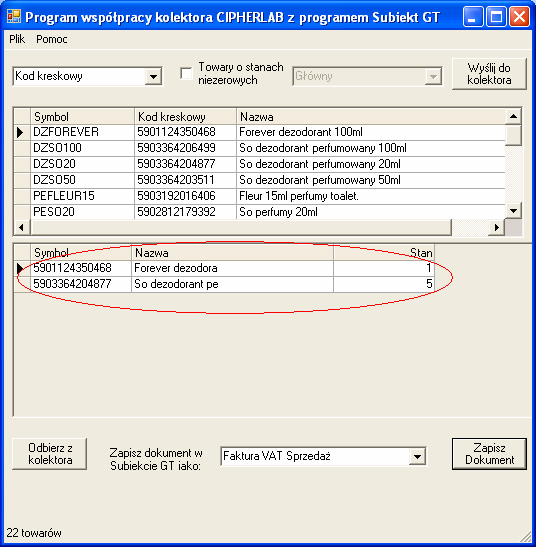Click the Symbol header in the lower grid

point(81,253)
